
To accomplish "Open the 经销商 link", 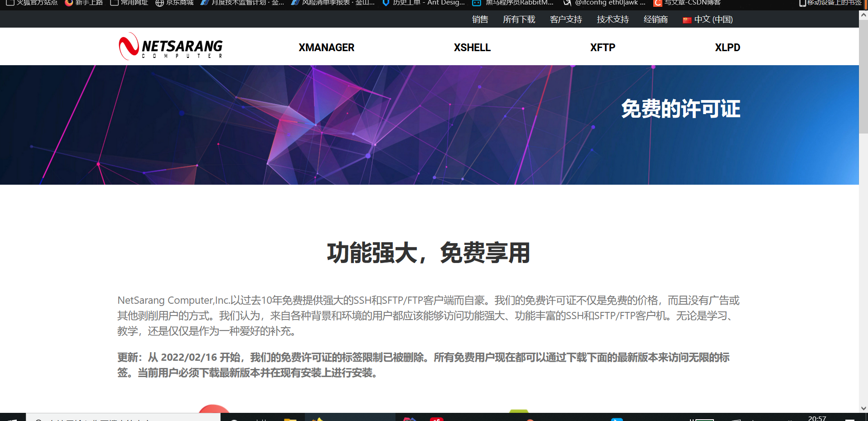I will [x=656, y=19].
